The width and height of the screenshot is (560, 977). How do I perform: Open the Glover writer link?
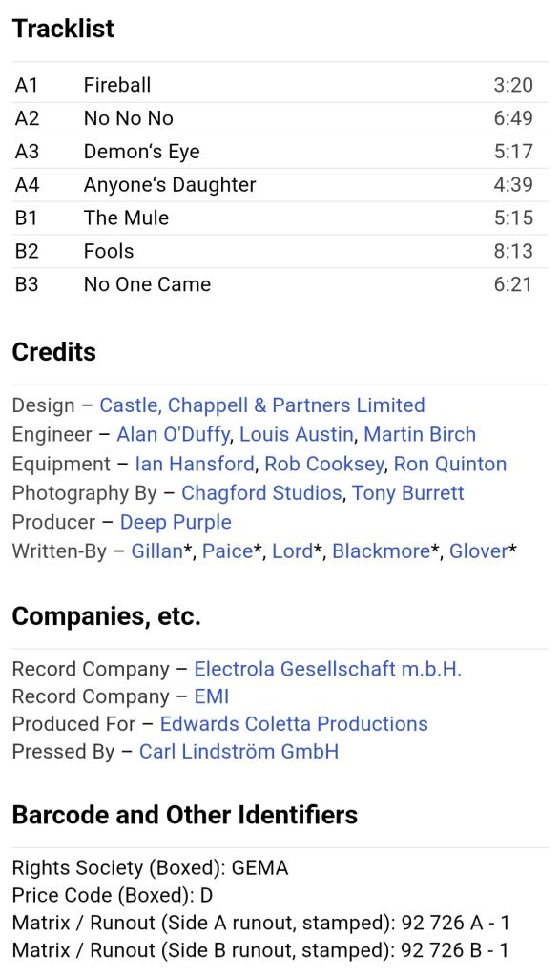[478, 551]
